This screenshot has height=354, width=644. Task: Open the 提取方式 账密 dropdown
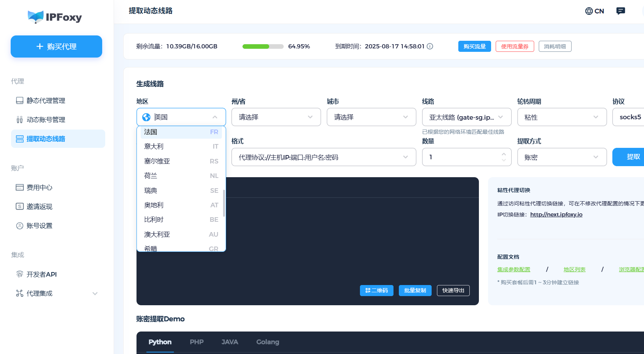click(x=562, y=157)
